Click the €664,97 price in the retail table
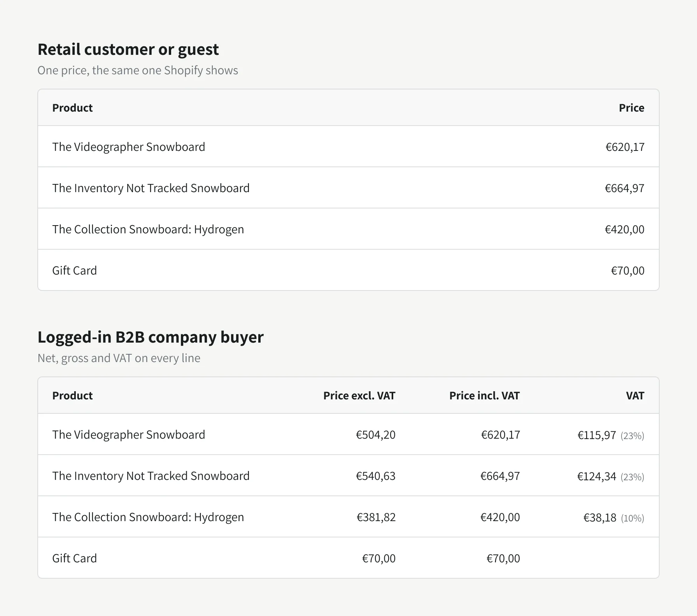The image size is (697, 616). [624, 188]
